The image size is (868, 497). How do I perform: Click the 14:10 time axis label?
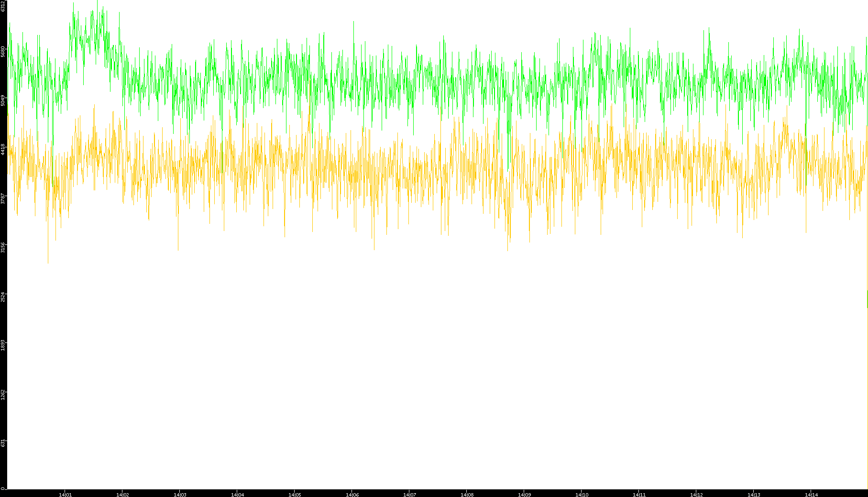tap(582, 495)
